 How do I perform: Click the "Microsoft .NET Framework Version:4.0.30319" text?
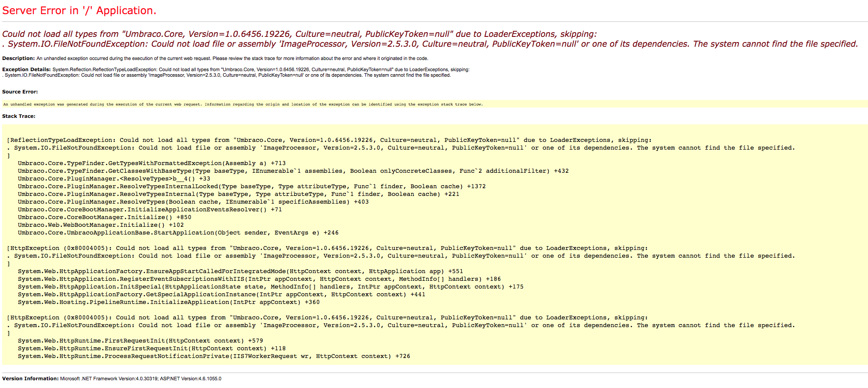(x=109, y=379)
